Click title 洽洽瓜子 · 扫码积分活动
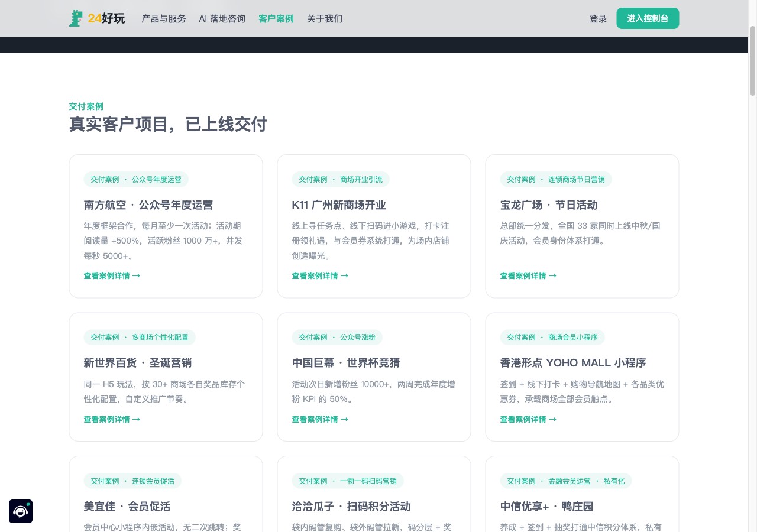The height and width of the screenshot is (532, 757). tap(351, 507)
